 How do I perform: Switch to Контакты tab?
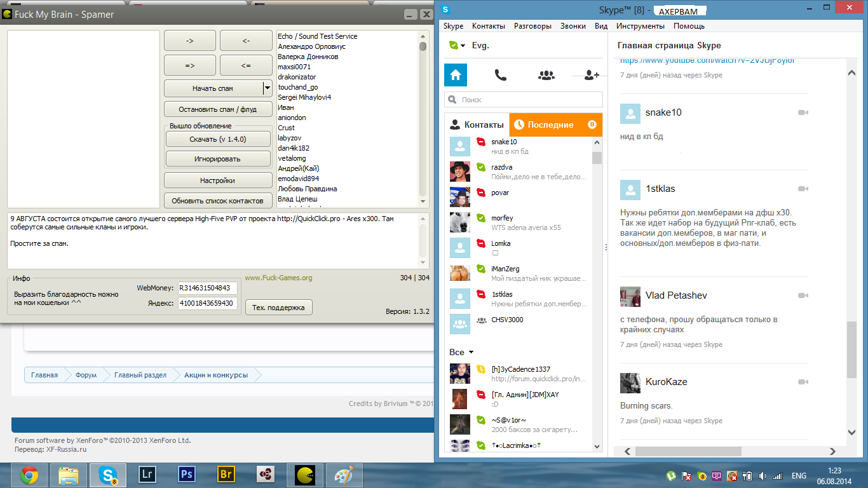click(x=477, y=125)
